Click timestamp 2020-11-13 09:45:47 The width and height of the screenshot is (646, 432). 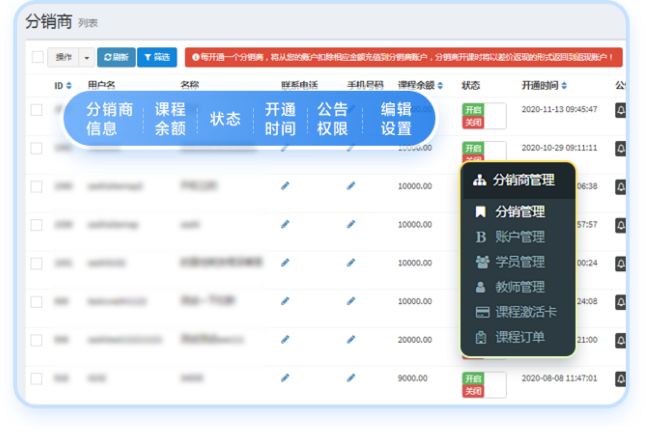[559, 109]
